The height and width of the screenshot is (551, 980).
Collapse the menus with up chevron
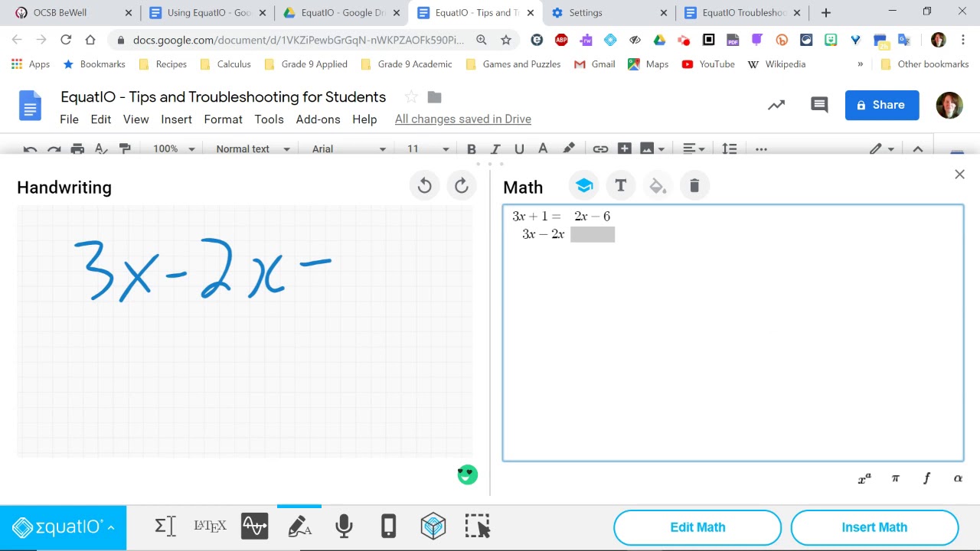(x=918, y=148)
